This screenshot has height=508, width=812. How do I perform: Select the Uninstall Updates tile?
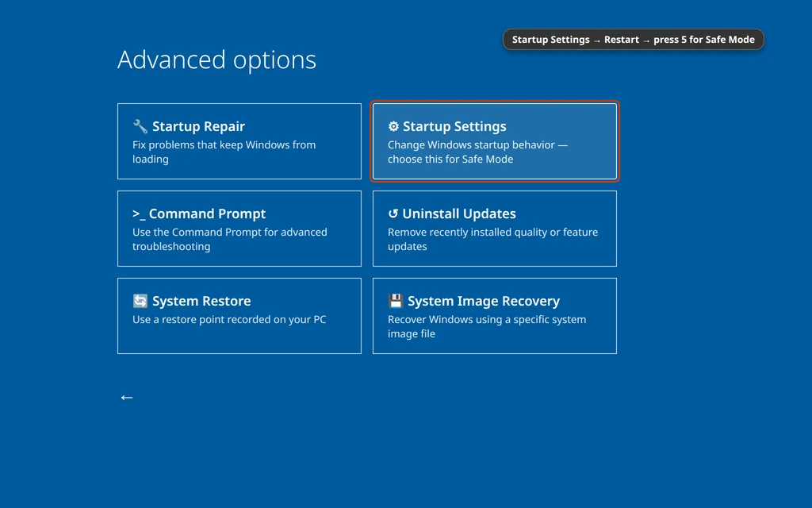pyautogui.click(x=495, y=229)
